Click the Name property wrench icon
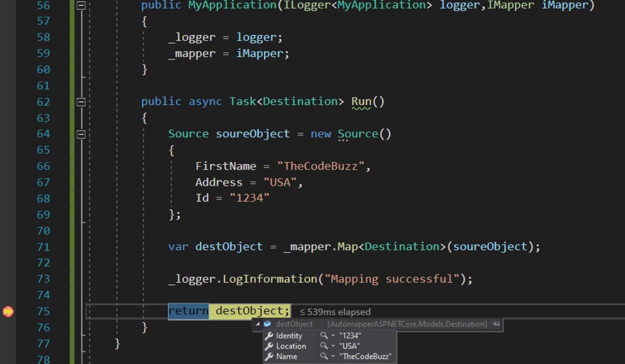Viewport: 625px width, 364px height. pos(269,357)
